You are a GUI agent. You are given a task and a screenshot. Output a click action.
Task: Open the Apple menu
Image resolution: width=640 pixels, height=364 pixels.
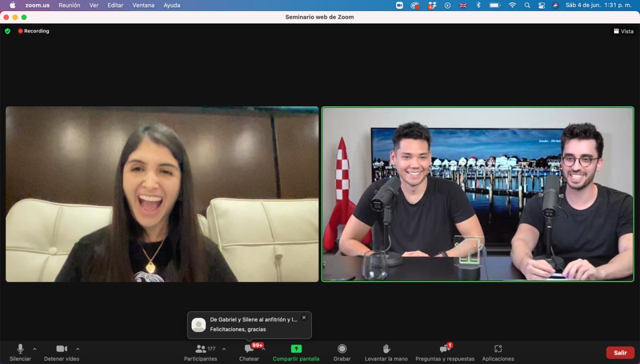pyautogui.click(x=13, y=5)
